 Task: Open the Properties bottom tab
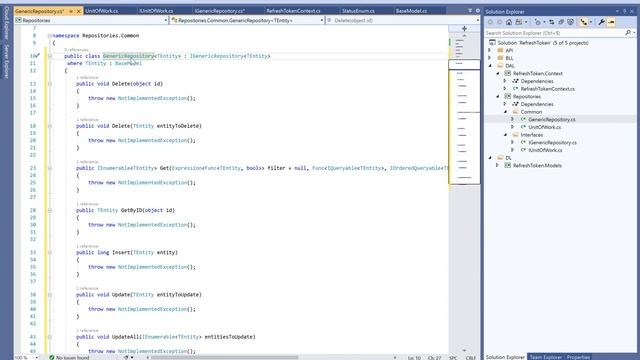578,357
